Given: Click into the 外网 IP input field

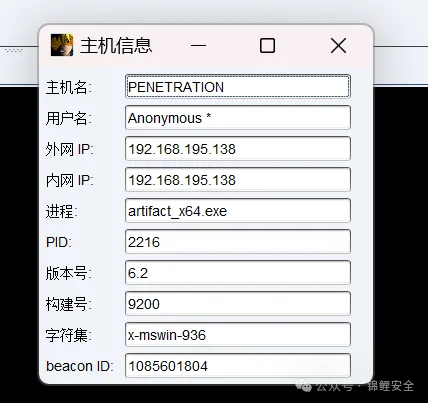Looking at the screenshot, I should [238, 149].
